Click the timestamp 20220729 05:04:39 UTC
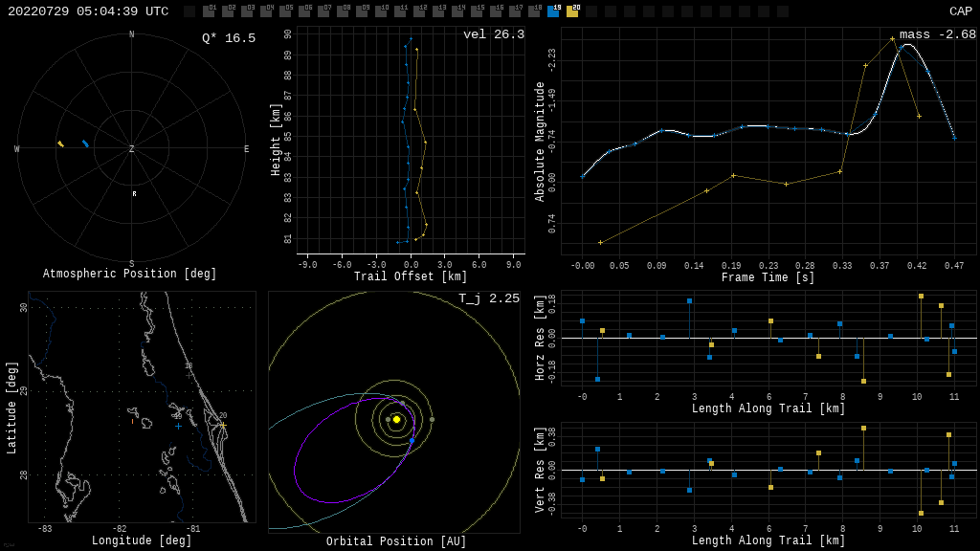 click(88, 11)
